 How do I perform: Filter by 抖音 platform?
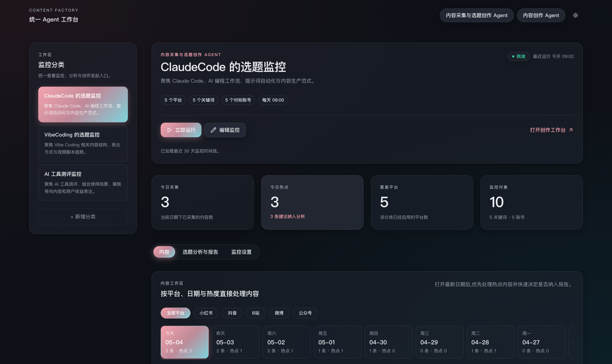tap(232, 313)
